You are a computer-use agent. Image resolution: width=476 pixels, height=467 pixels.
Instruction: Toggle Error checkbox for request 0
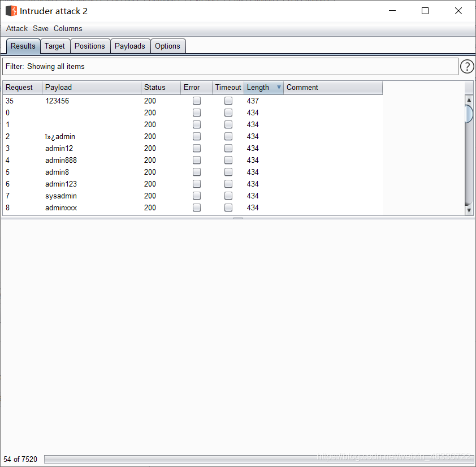197,113
